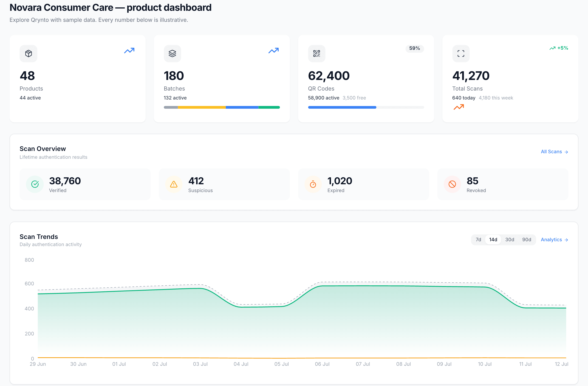588x386 pixels.
Task: Click the '640 today' text
Action: [464, 98]
